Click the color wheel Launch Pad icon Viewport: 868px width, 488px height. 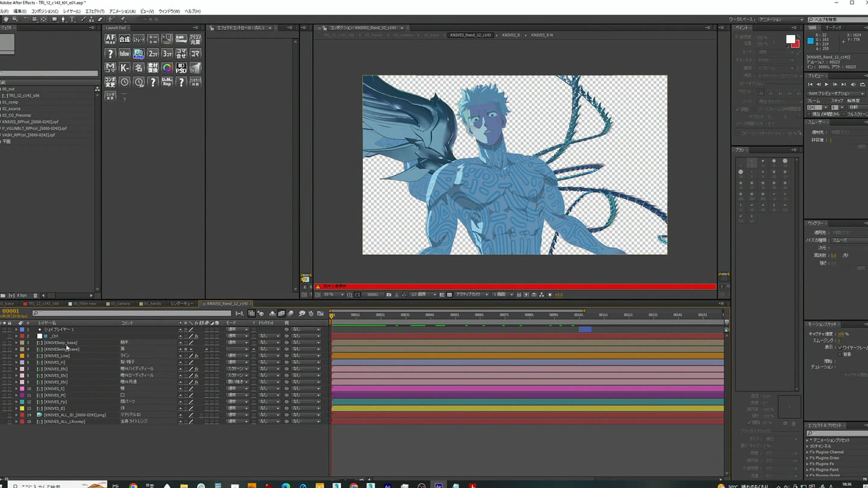(x=167, y=67)
